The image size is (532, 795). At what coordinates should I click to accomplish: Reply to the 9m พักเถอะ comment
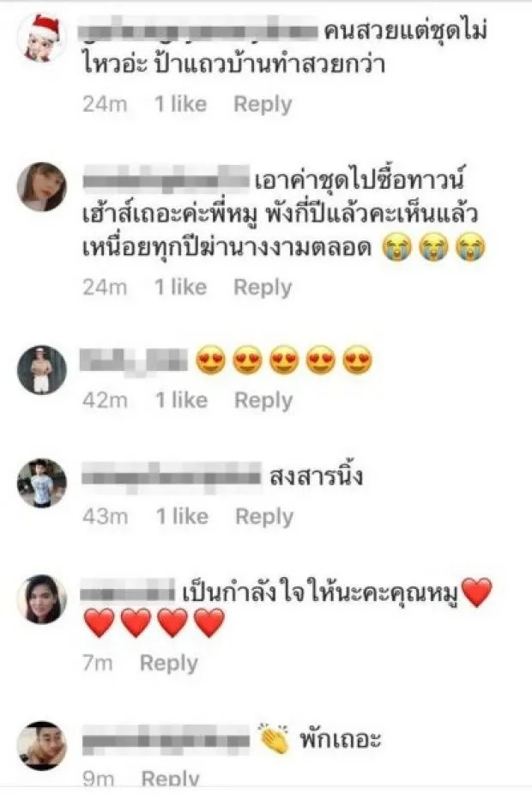tap(170, 779)
